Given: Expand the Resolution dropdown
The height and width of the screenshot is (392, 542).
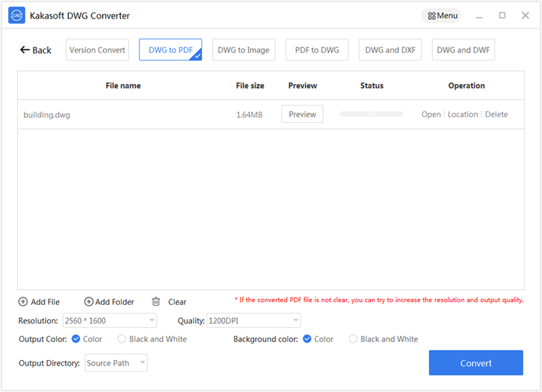Looking at the screenshot, I should [x=110, y=320].
